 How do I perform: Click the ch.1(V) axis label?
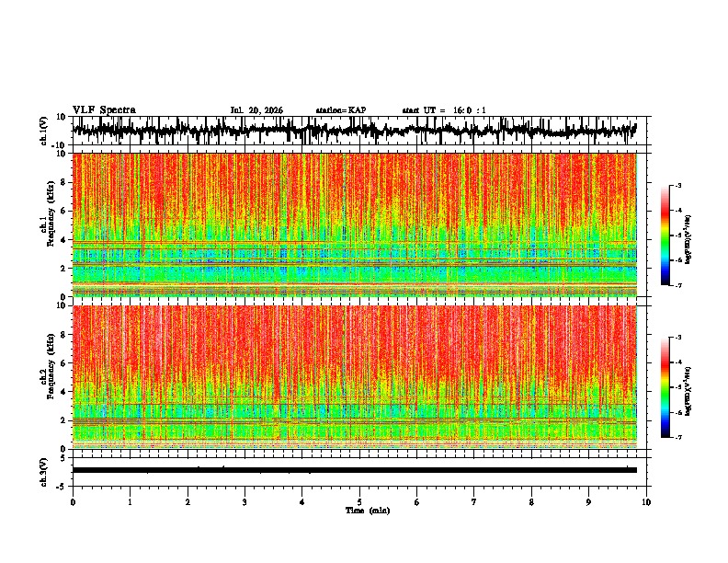tap(44, 131)
